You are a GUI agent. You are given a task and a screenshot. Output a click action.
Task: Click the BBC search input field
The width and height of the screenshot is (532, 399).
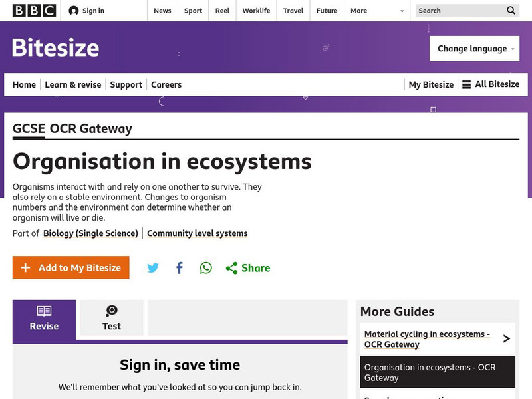[x=459, y=11]
